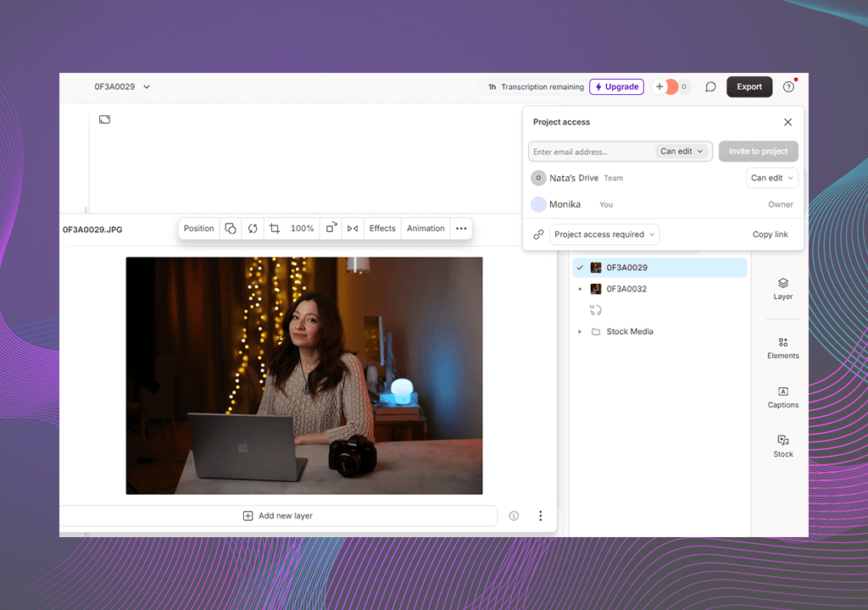Click the flip horizontal icon in toolbar
Image resolution: width=868 pixels, height=610 pixels.
tap(353, 228)
